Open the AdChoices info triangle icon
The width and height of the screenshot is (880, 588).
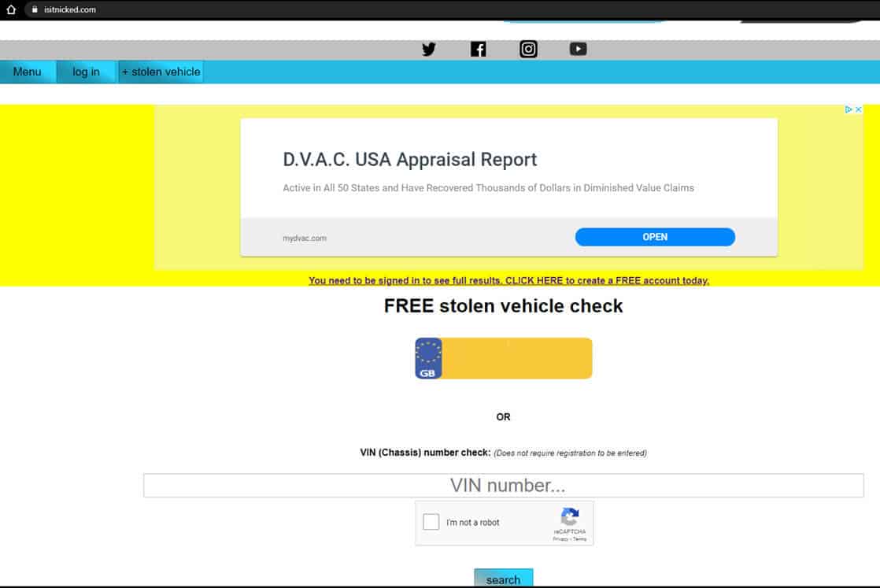(849, 109)
